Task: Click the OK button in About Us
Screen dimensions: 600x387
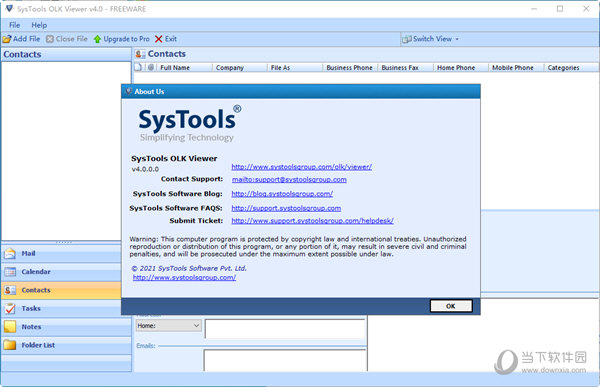Action: 451,306
